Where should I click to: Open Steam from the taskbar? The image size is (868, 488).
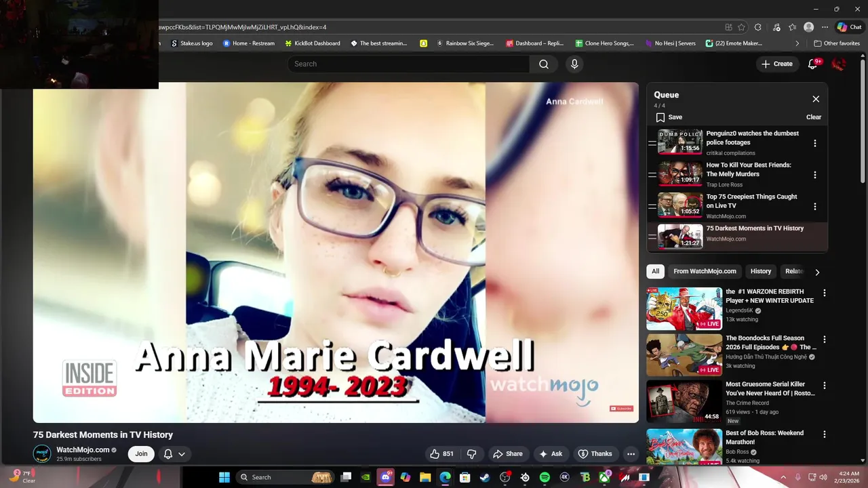pyautogui.click(x=485, y=477)
